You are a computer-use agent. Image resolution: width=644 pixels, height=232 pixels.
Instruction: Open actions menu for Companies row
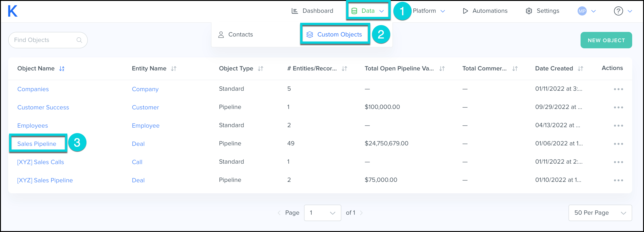(x=618, y=89)
